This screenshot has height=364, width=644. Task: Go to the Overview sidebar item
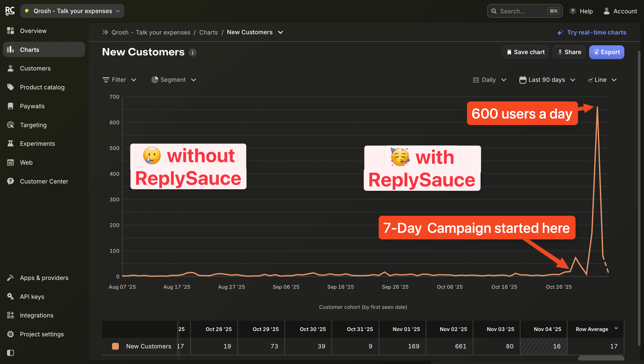coord(33,31)
